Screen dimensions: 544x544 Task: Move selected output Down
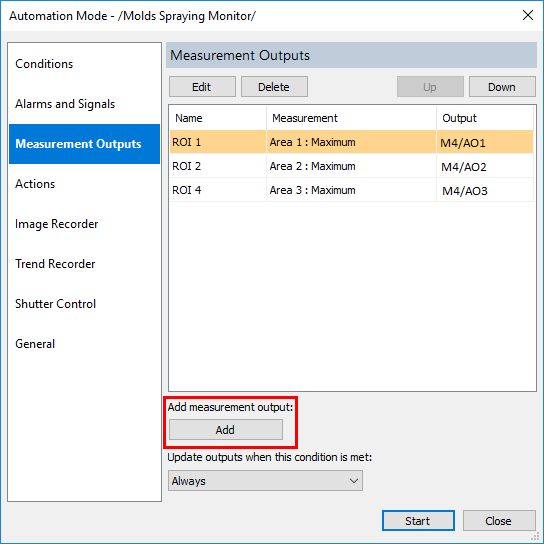502,87
